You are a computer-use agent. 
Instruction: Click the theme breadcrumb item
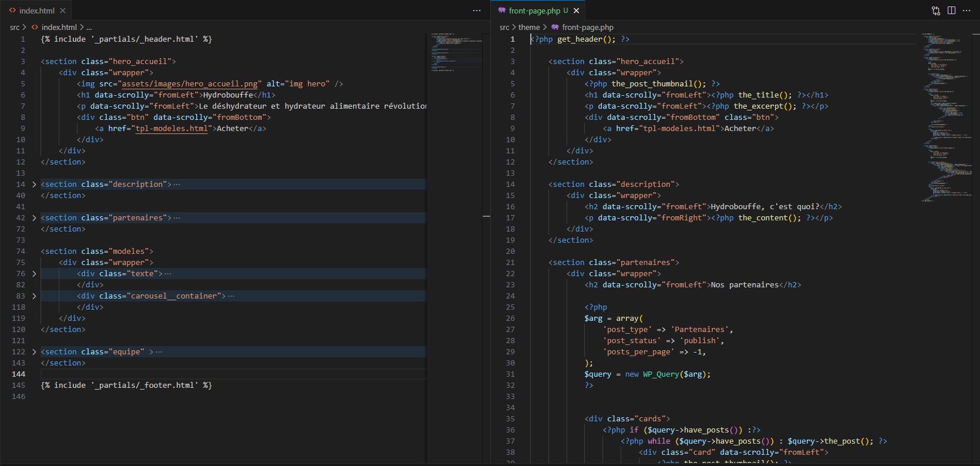click(x=529, y=27)
